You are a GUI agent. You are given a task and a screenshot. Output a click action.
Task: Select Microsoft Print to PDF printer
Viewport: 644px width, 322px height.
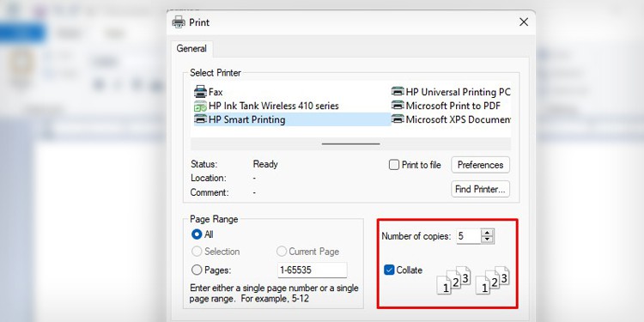click(x=446, y=106)
